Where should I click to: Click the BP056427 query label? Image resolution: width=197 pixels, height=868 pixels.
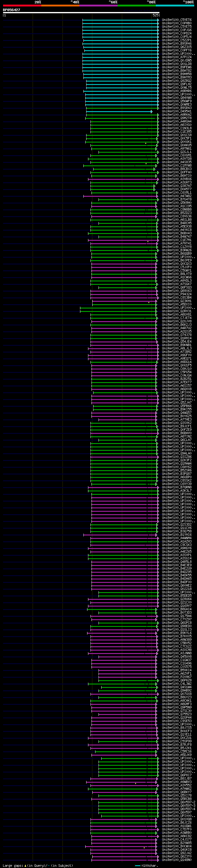point(11,10)
